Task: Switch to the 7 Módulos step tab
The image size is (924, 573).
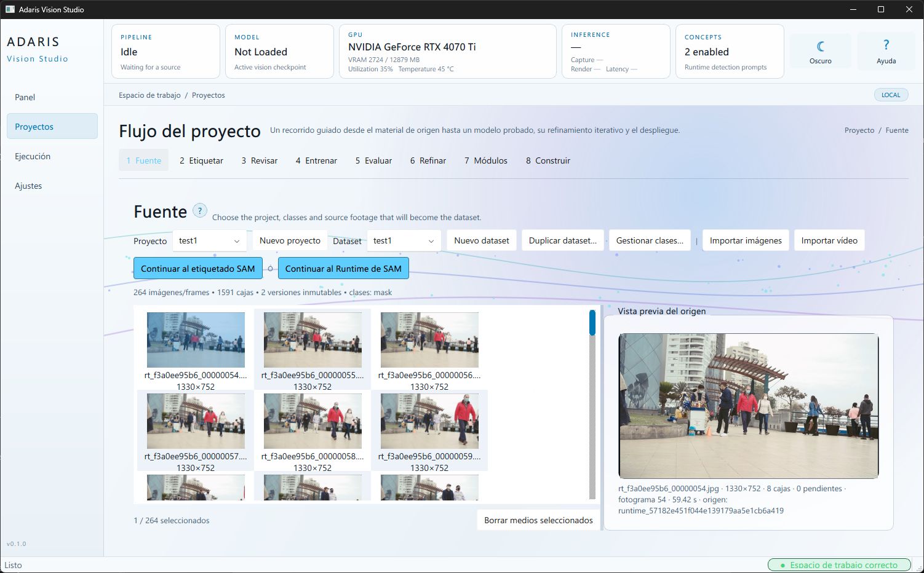Action: point(486,160)
